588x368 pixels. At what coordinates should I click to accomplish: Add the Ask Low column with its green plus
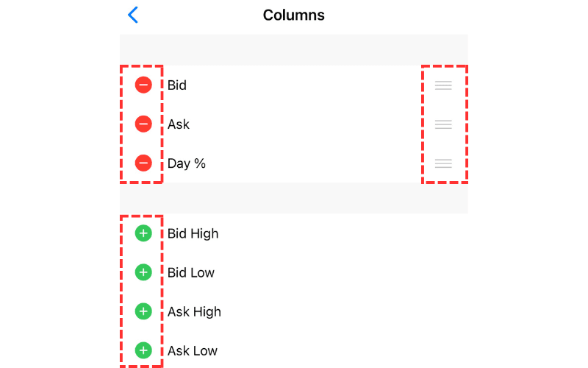[x=143, y=351]
